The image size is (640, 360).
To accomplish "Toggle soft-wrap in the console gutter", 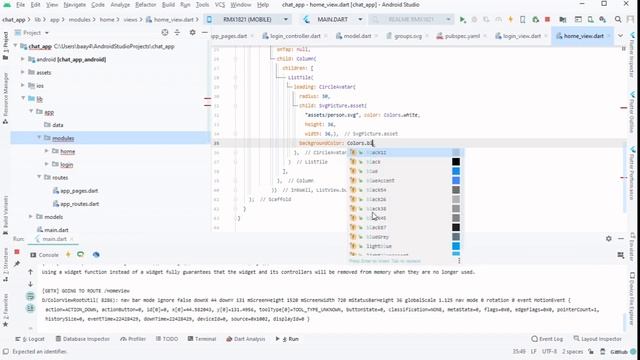I will pyautogui.click(x=31, y=296).
